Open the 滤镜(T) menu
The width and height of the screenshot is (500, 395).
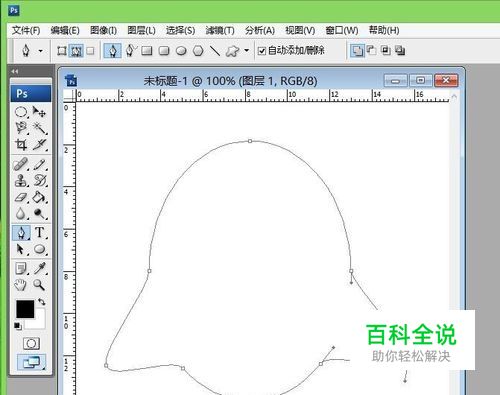(x=220, y=31)
